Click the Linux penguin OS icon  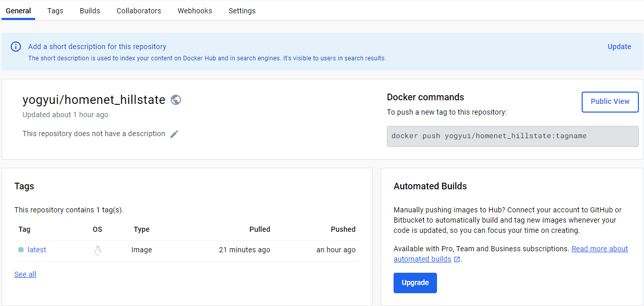[98, 250]
